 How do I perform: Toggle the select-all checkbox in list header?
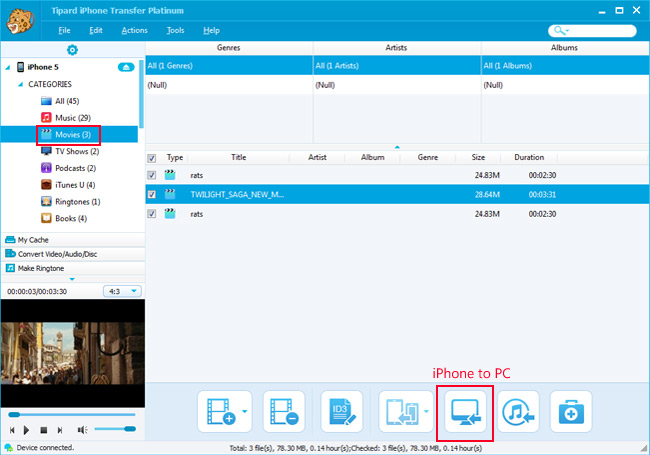tap(152, 158)
